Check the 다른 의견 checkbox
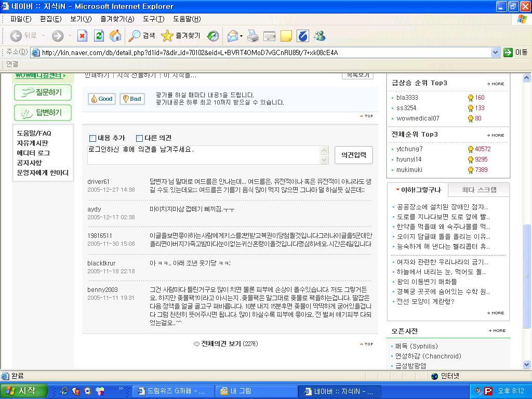Viewport: 532px width, 399px height. (139, 138)
